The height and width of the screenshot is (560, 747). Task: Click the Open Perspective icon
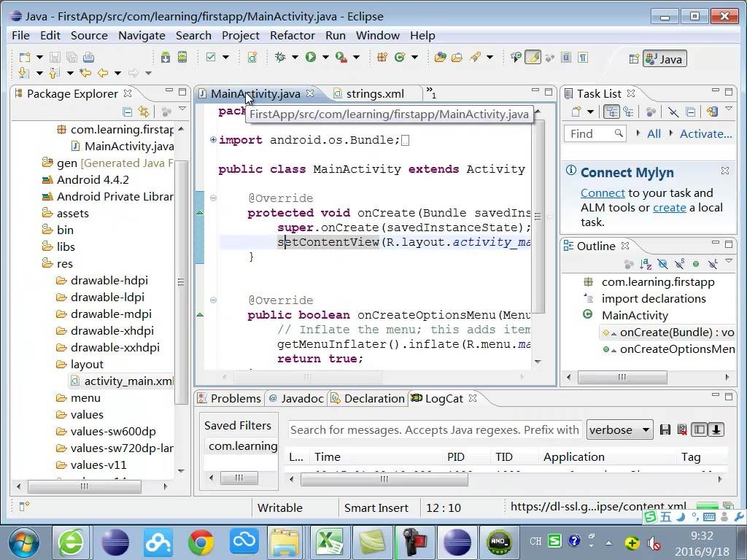pos(634,59)
